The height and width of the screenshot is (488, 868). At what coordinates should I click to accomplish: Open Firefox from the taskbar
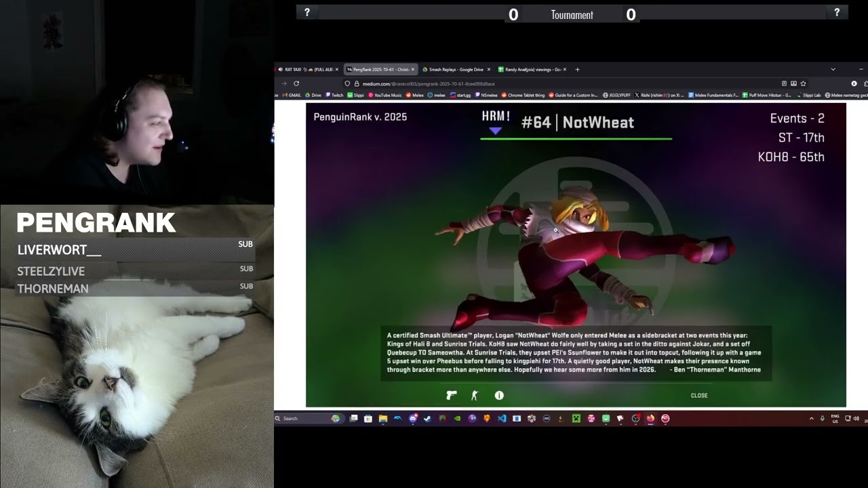(x=650, y=418)
